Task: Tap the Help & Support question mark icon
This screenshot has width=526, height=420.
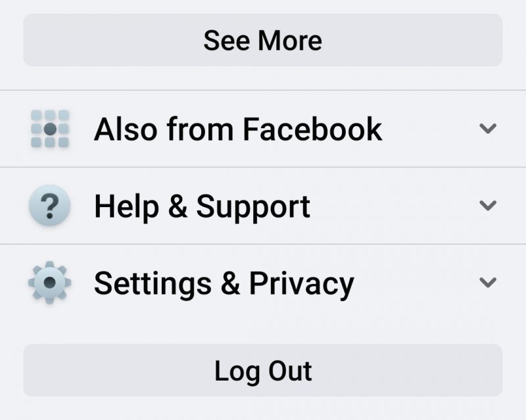Action: tap(50, 205)
